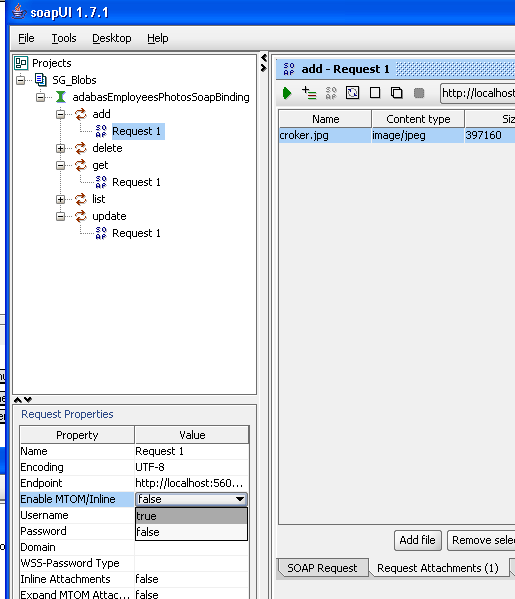Click the Inline Attachments false value

click(x=191, y=579)
